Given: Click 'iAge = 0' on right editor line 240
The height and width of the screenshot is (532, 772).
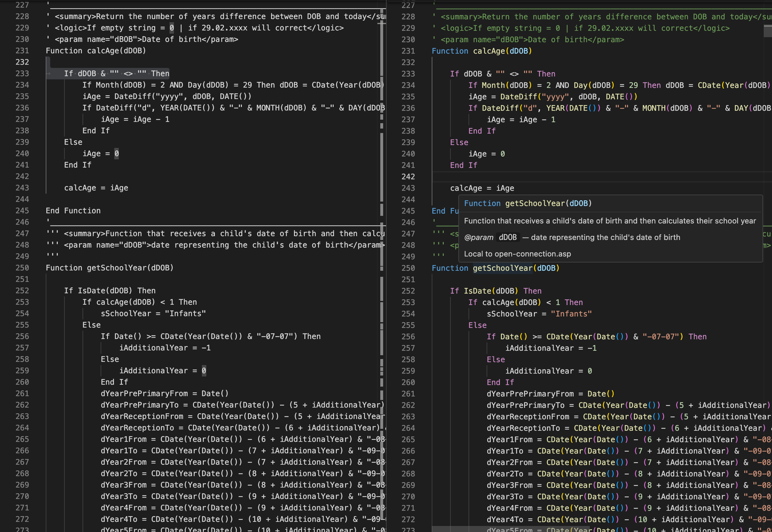Looking at the screenshot, I should [487, 154].
